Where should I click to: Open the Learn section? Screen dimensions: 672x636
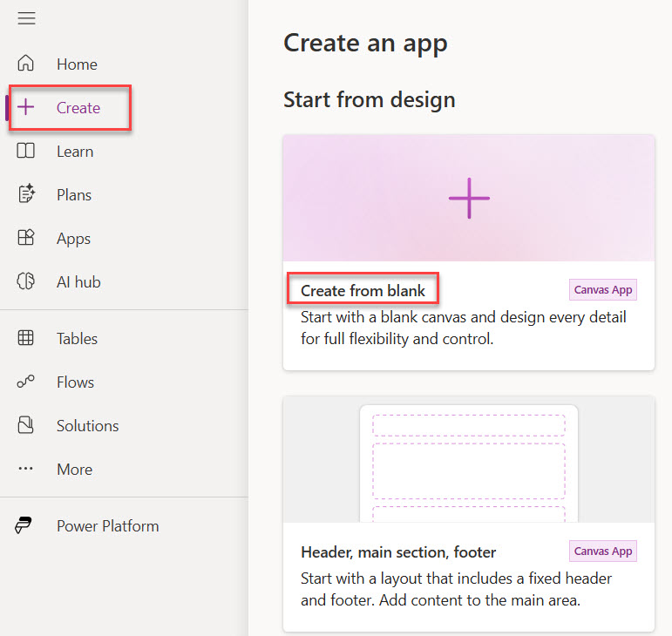(75, 152)
